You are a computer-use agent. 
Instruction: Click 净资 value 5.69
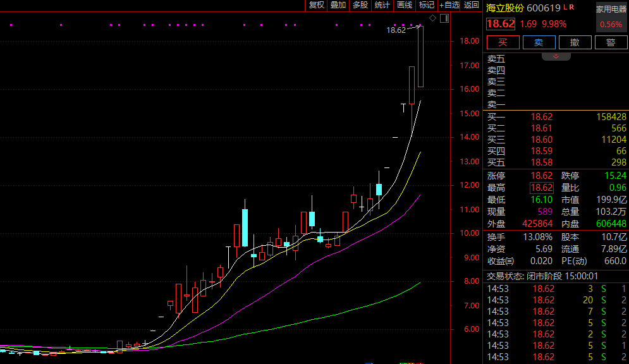(x=544, y=249)
